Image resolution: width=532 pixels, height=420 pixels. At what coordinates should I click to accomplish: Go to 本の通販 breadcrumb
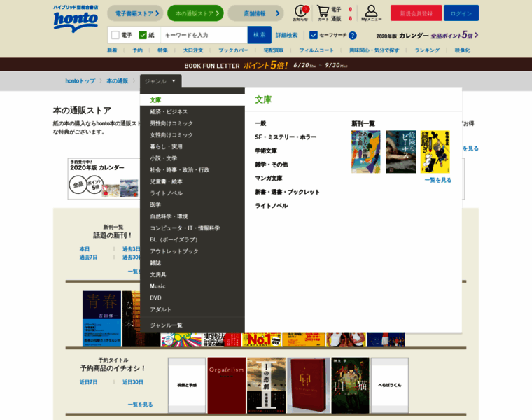(118, 81)
